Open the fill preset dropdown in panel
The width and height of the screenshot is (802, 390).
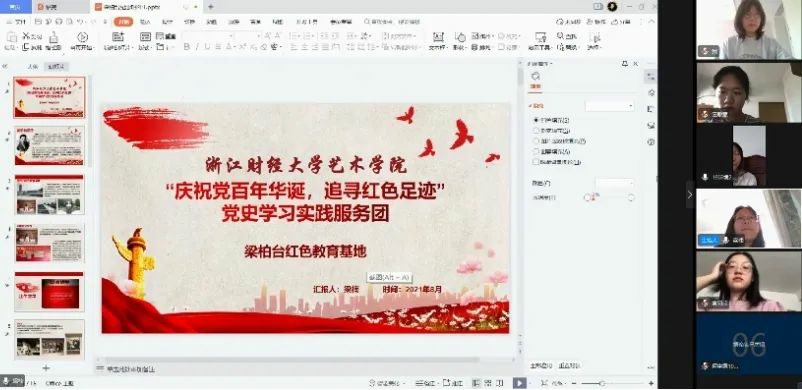[610, 106]
